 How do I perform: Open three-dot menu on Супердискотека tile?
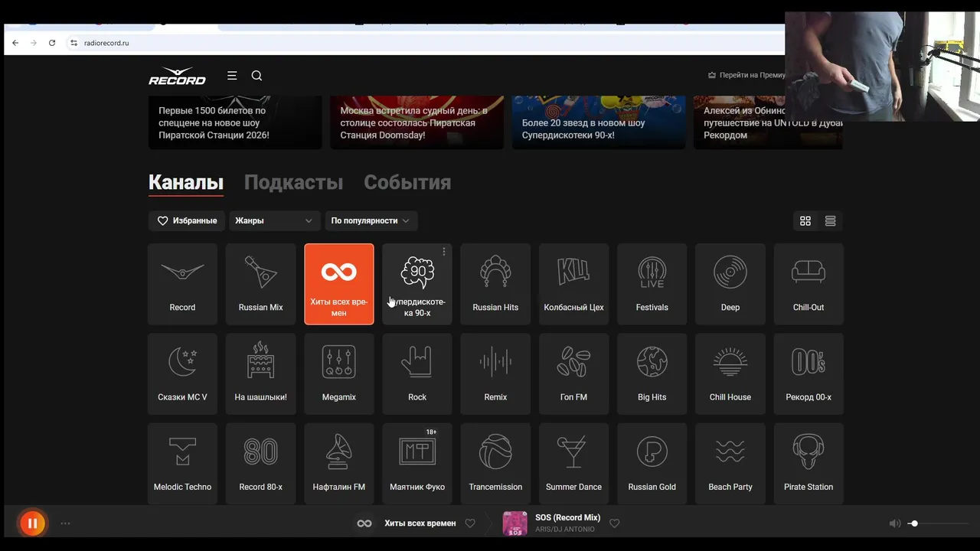pos(444,252)
